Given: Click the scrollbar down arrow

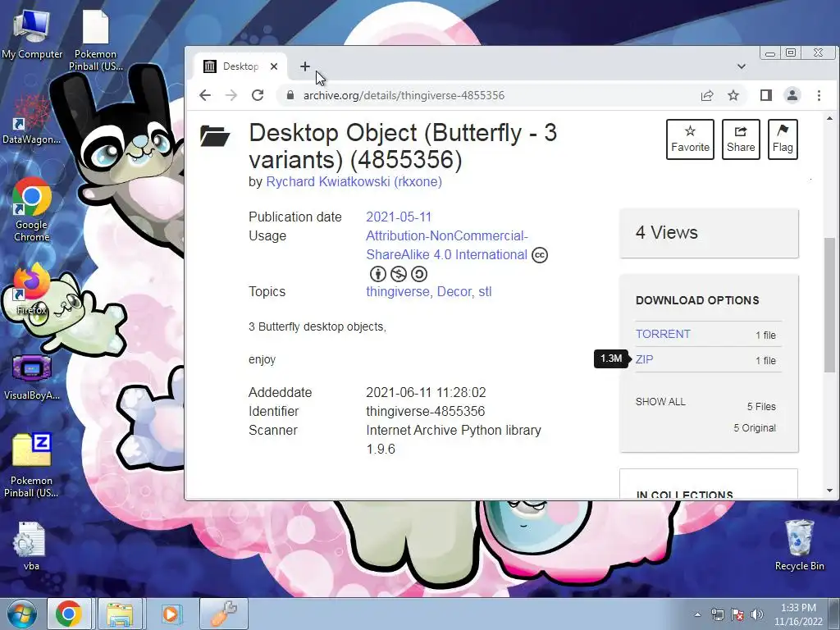Looking at the screenshot, I should (829, 491).
